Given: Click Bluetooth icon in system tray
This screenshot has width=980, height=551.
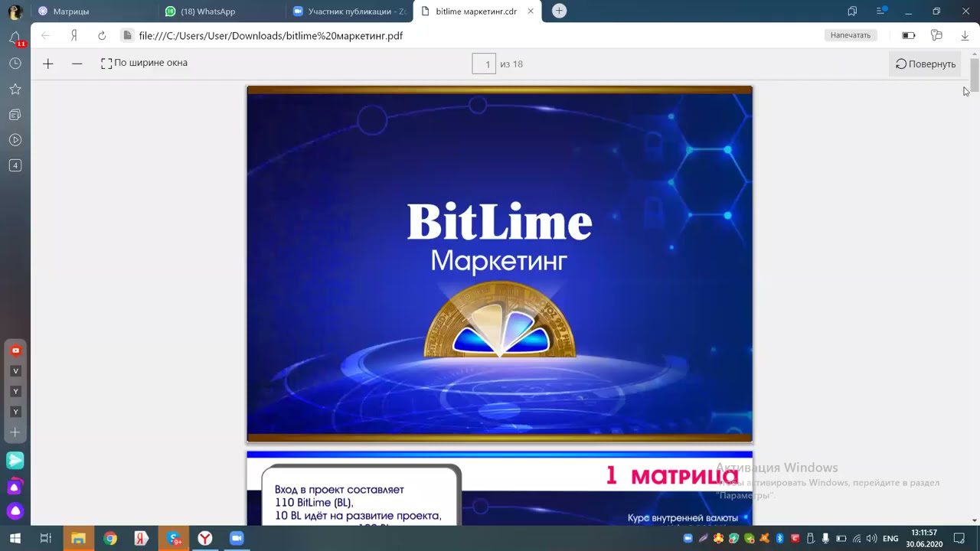Looking at the screenshot, I should pos(780,539).
